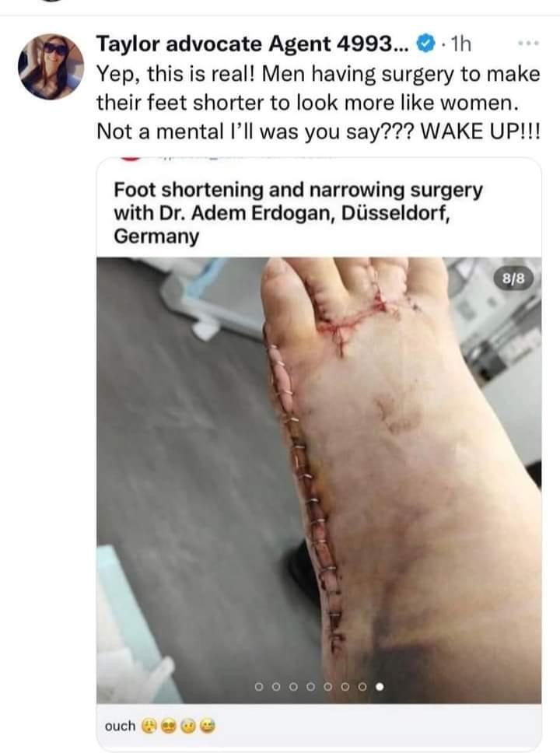Select the second carousel dot indicator
Image resolution: width=560 pixels, height=753 pixels.
(x=277, y=687)
